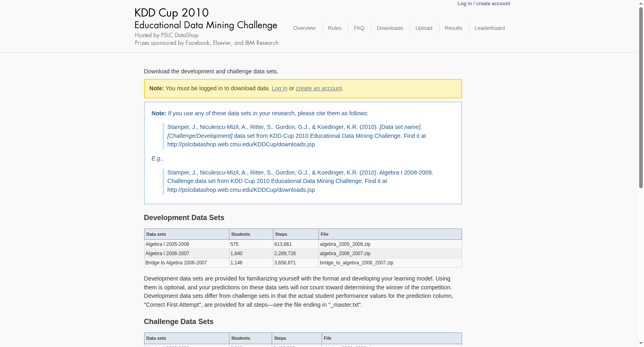Click the create an account link
644x347 pixels.
(x=319, y=88)
